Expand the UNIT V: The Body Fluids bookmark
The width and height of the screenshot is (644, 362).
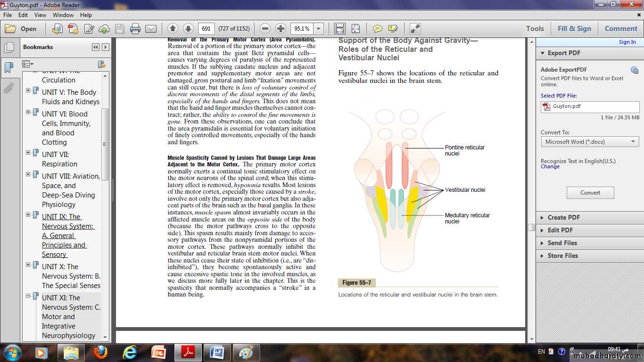(x=28, y=90)
